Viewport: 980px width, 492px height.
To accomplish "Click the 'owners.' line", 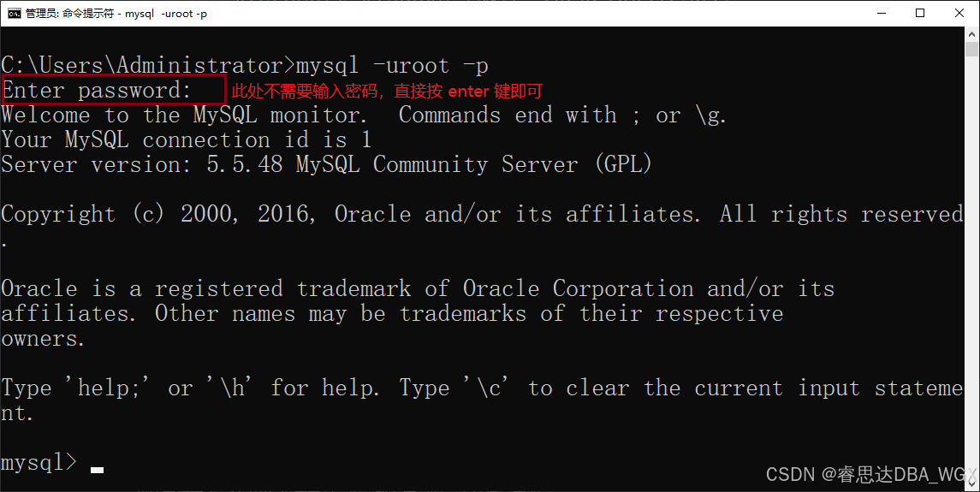I will [x=43, y=339].
